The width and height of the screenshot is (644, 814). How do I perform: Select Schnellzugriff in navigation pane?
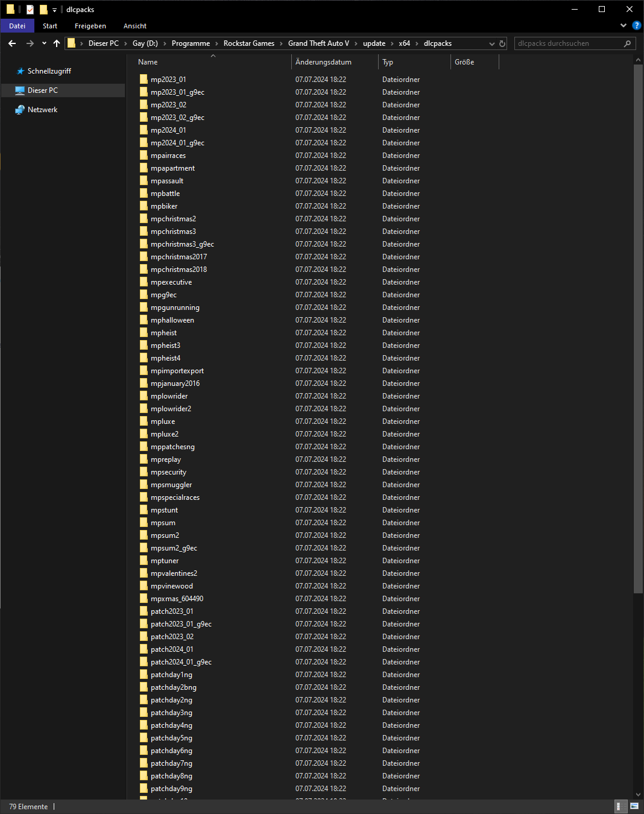(49, 71)
